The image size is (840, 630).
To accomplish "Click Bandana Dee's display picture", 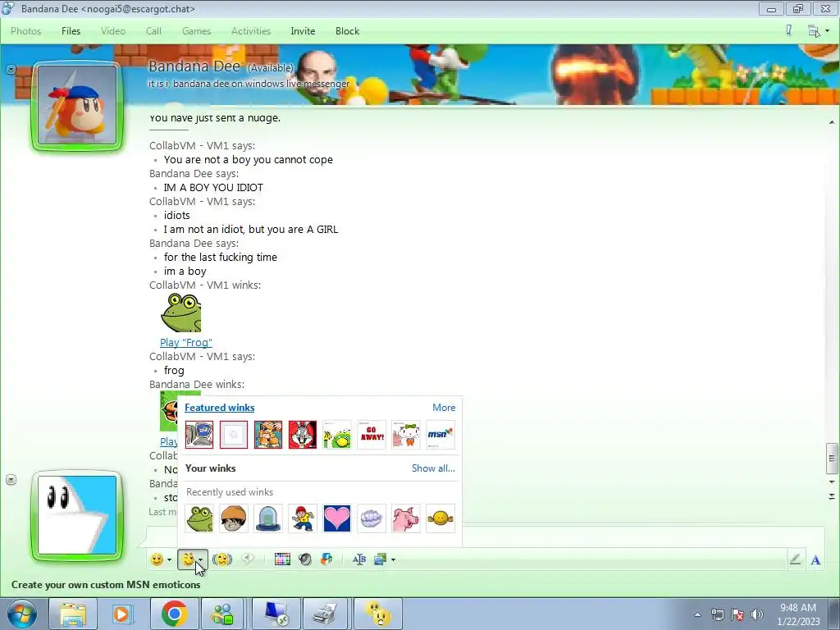I will [77, 106].
